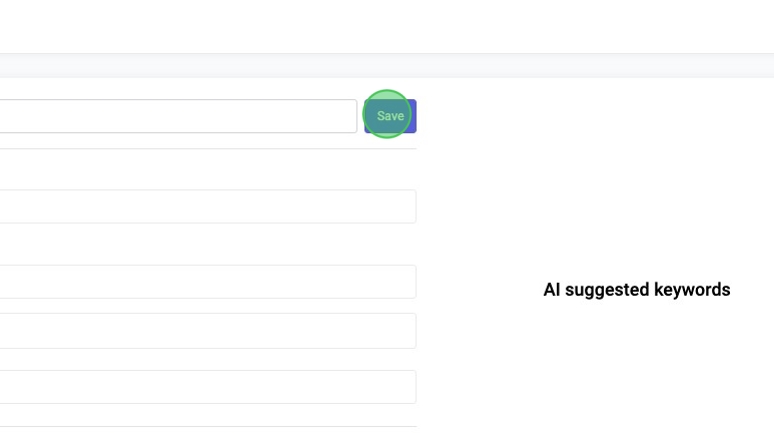Image resolution: width=774 pixels, height=433 pixels.
Task: Click the AI suggested keywords heading
Action: (x=636, y=290)
